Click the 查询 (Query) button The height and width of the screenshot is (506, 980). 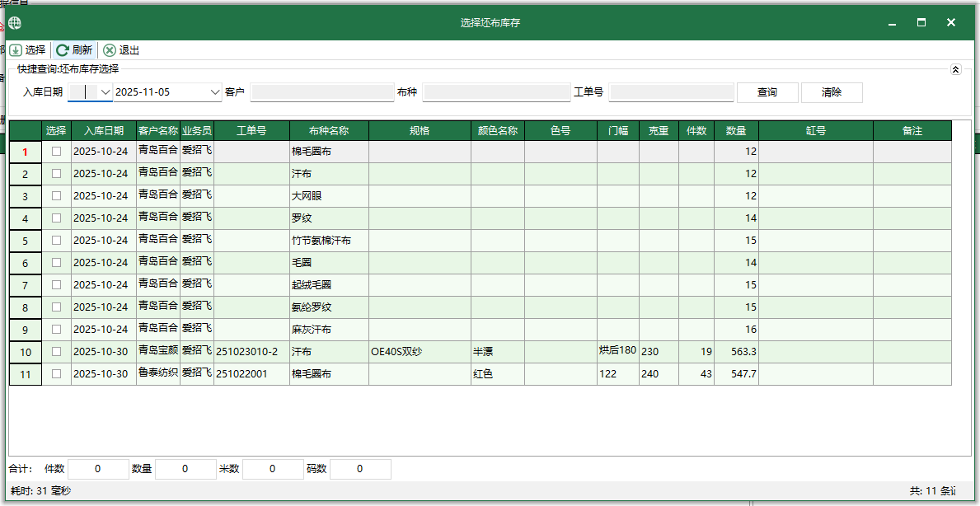click(x=767, y=91)
